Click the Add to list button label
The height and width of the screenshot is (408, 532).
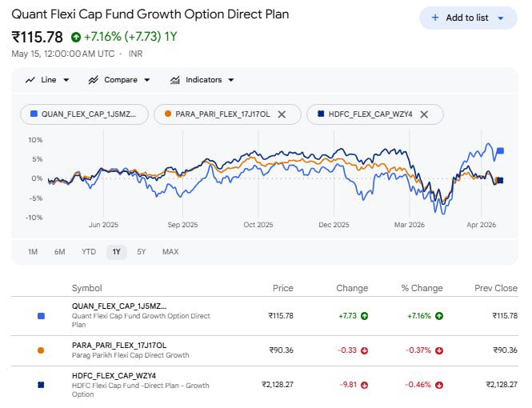pos(467,18)
